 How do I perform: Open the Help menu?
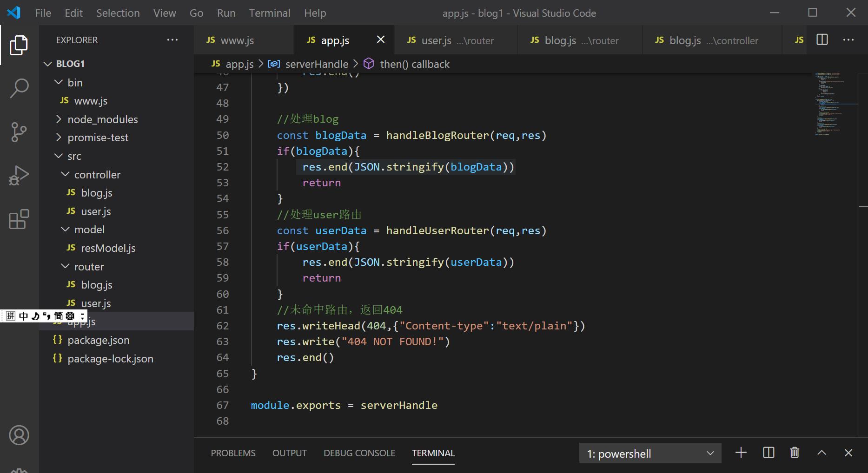click(x=315, y=13)
